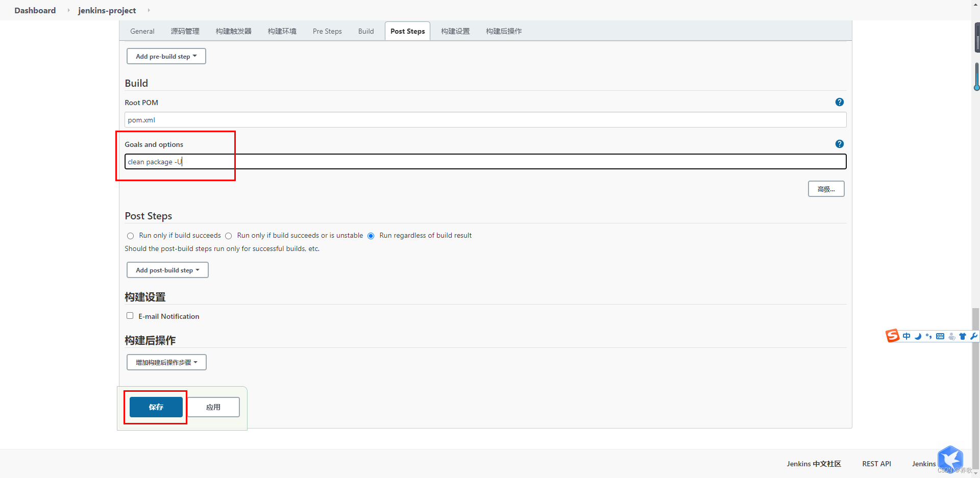Toggle Chinese/English mode in Sogou bar

tap(906, 336)
